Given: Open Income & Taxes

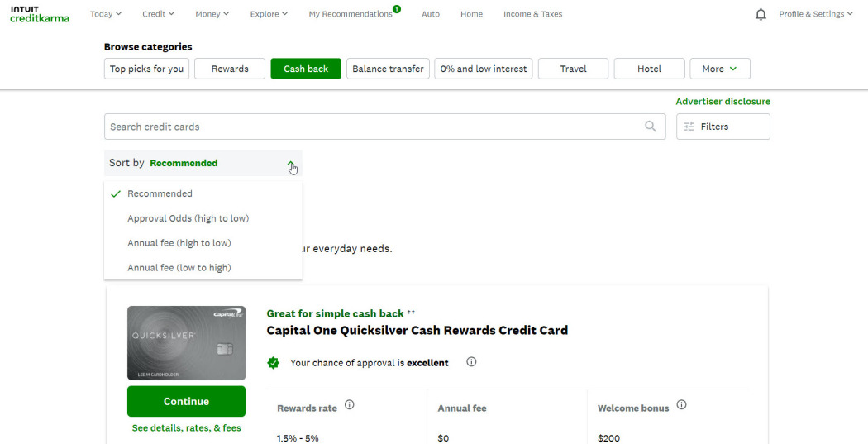Looking at the screenshot, I should pyautogui.click(x=532, y=14).
